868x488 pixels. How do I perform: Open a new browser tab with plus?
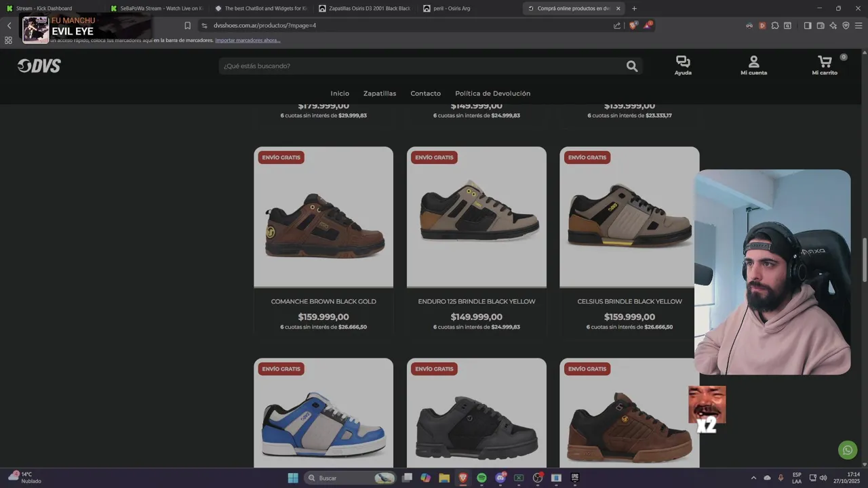634,8
